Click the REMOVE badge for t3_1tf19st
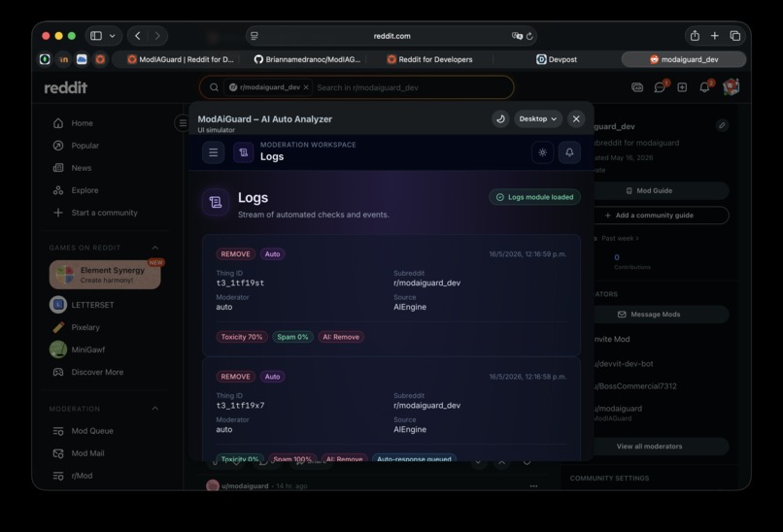Image resolution: width=783 pixels, height=532 pixels. pos(236,254)
